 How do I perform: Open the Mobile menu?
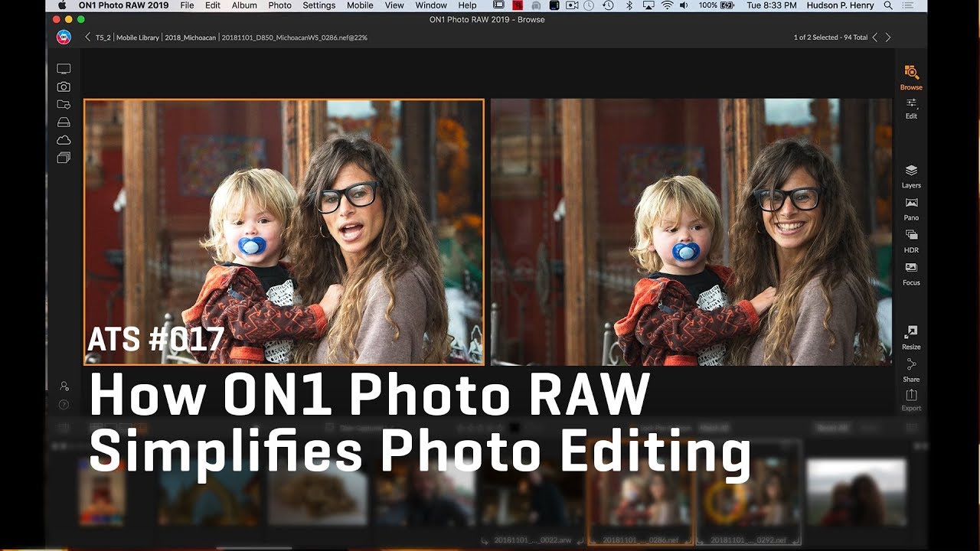(x=360, y=5)
